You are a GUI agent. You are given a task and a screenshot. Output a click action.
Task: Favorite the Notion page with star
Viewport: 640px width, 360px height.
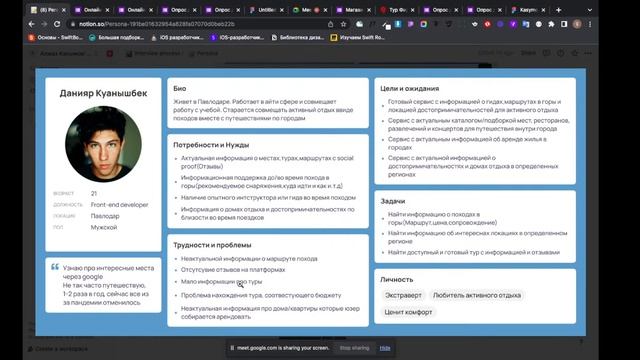click(x=575, y=53)
